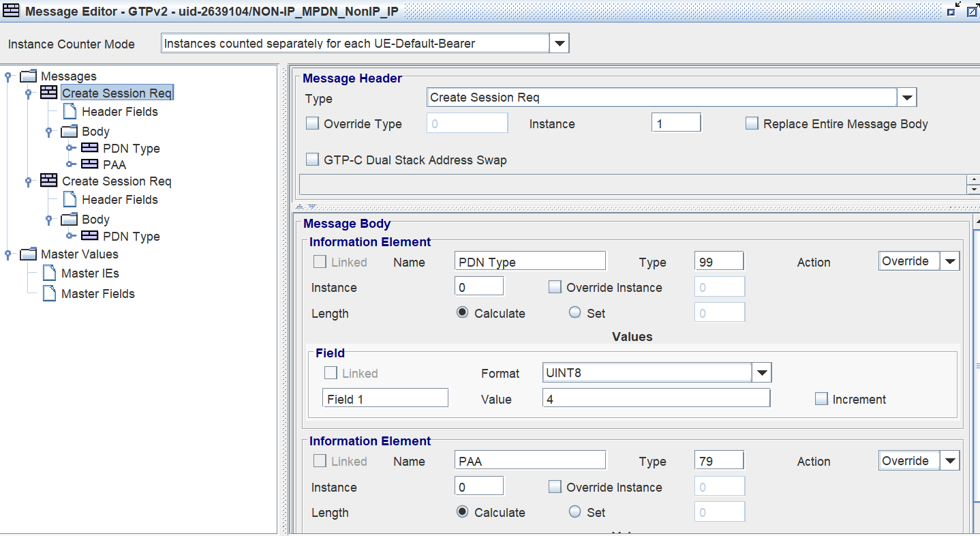Click the PAA element icon in tree
This screenshot has width=980, height=536.
coord(89,164)
